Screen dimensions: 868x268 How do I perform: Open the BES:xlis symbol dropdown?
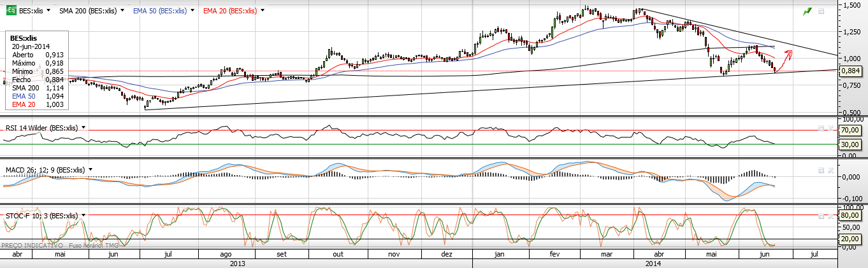(x=50, y=11)
